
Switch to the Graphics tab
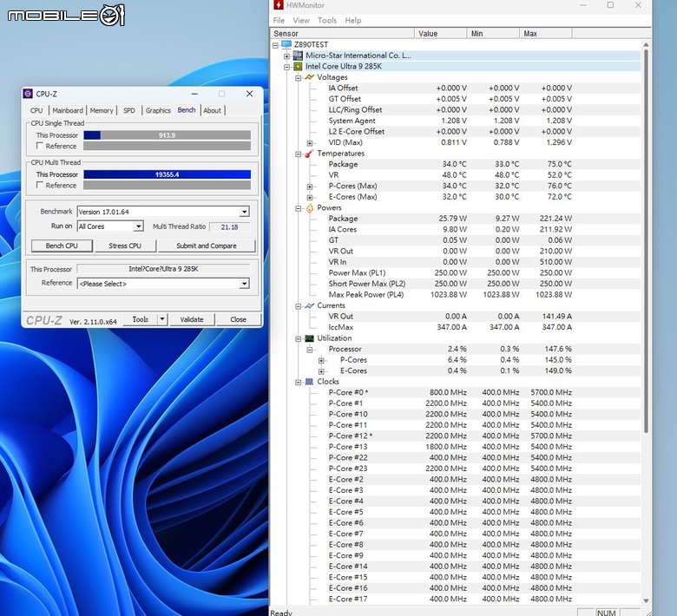(158, 110)
